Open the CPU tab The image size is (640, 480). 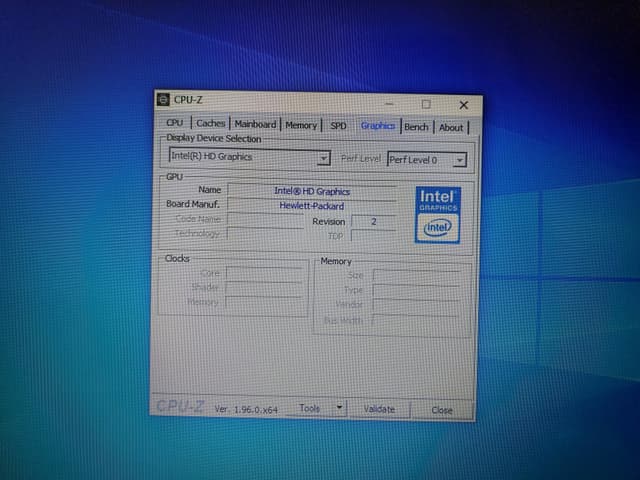175,125
